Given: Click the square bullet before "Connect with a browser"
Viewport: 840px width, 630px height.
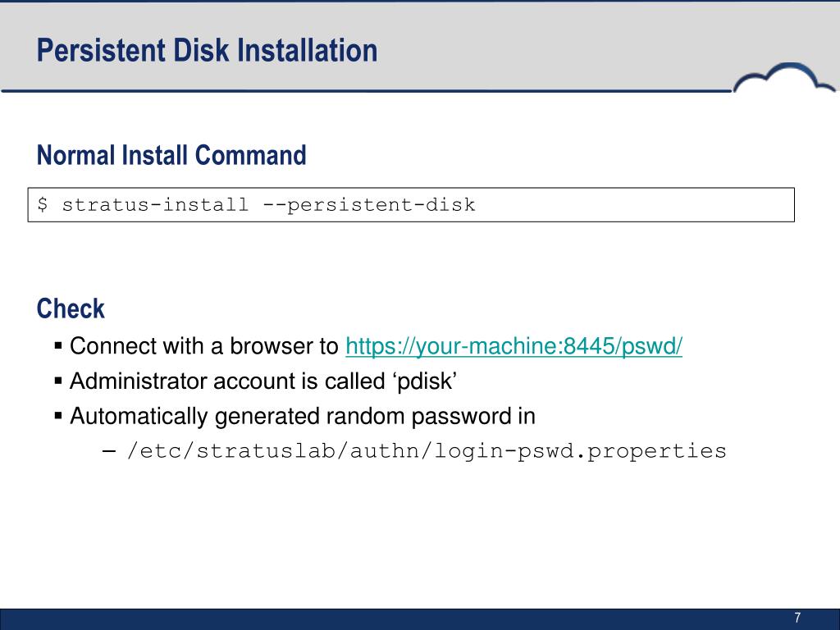Looking at the screenshot, I should [x=58, y=345].
